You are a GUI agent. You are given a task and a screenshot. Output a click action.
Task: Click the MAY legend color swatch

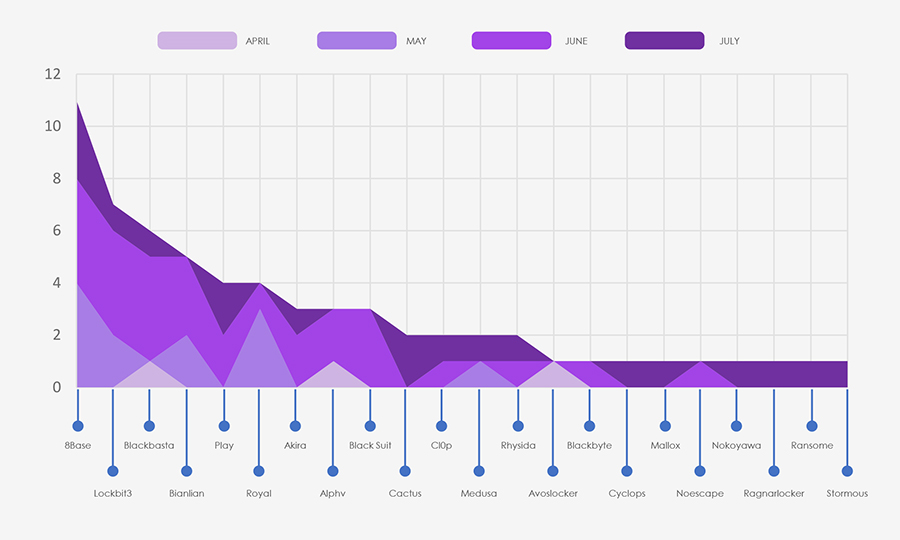tap(356, 41)
